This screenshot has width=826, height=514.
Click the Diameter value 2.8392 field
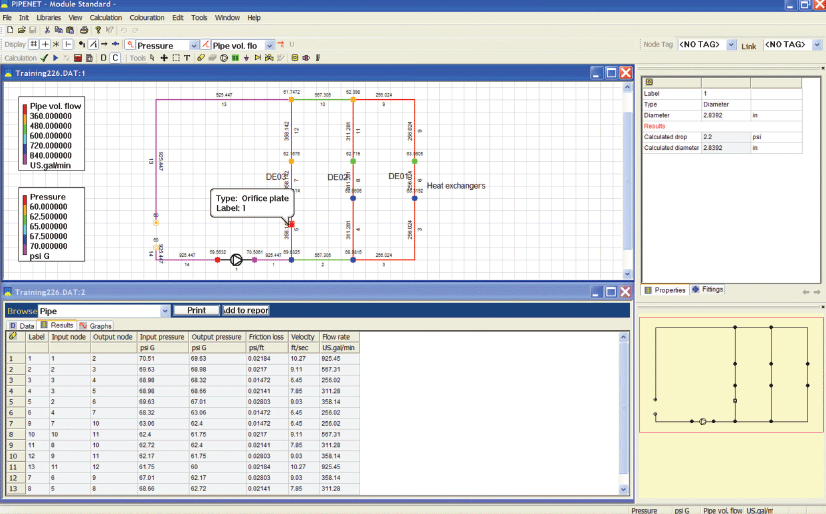pyautogui.click(x=725, y=115)
